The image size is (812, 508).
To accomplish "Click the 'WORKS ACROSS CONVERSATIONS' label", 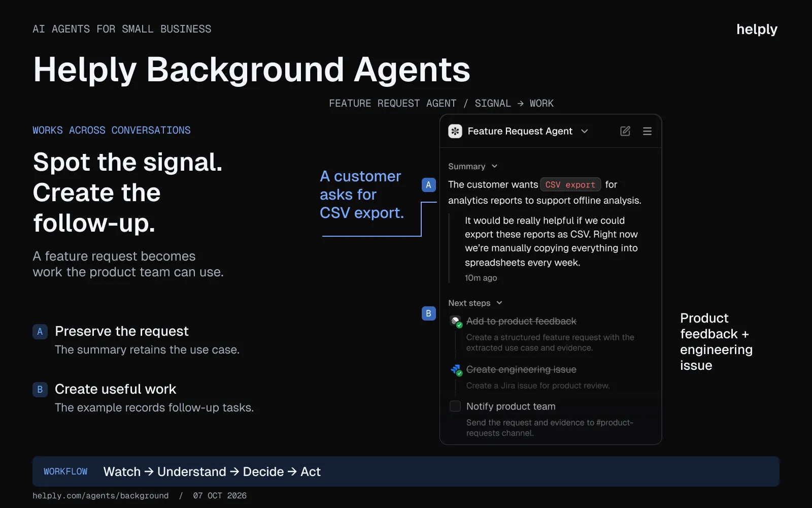I will [x=112, y=131].
